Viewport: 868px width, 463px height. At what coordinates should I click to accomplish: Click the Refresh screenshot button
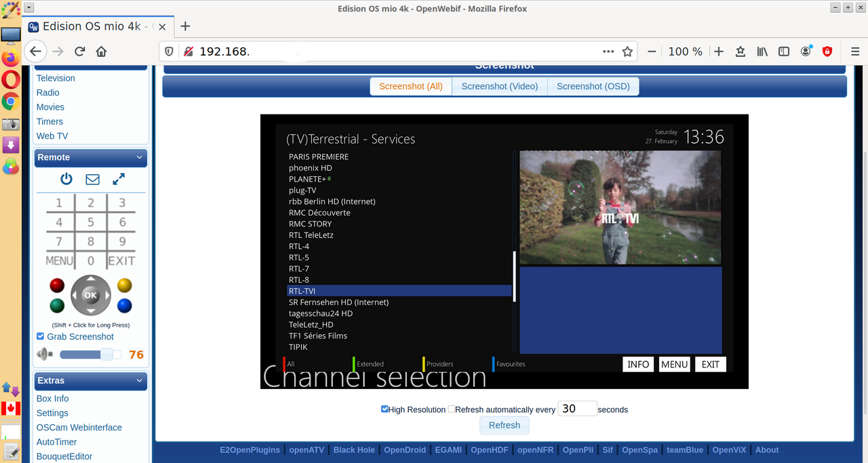(505, 426)
